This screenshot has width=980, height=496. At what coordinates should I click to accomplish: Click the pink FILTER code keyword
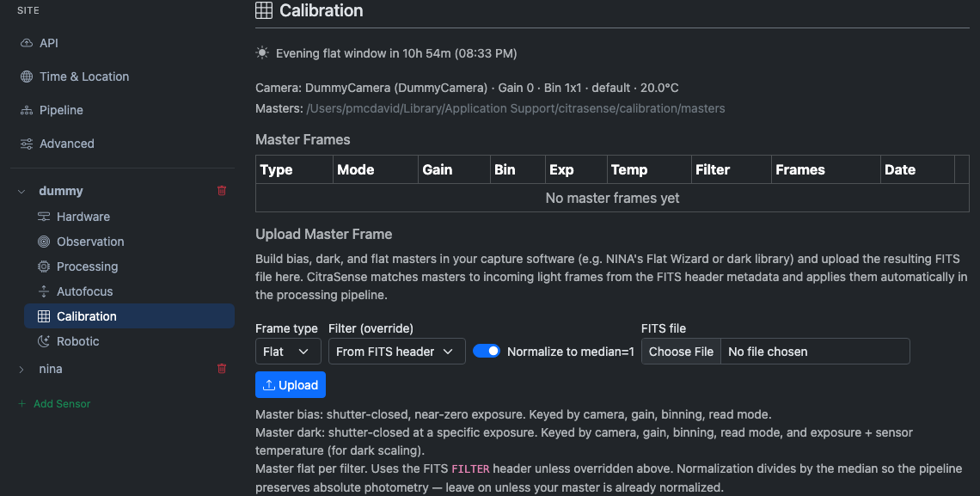tap(470, 468)
